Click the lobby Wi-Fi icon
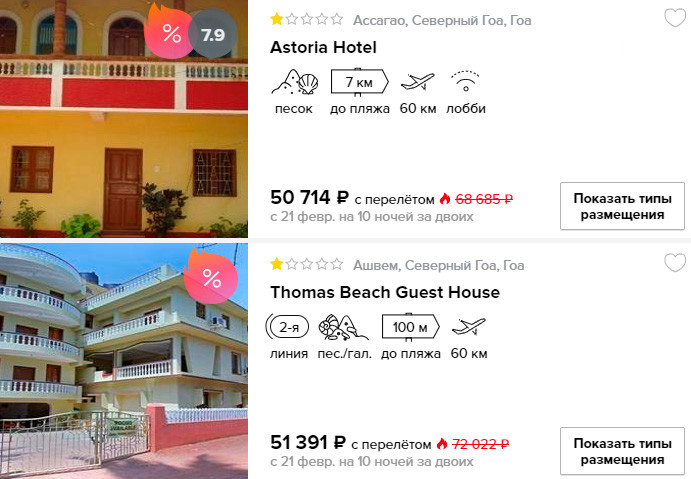 [x=465, y=82]
